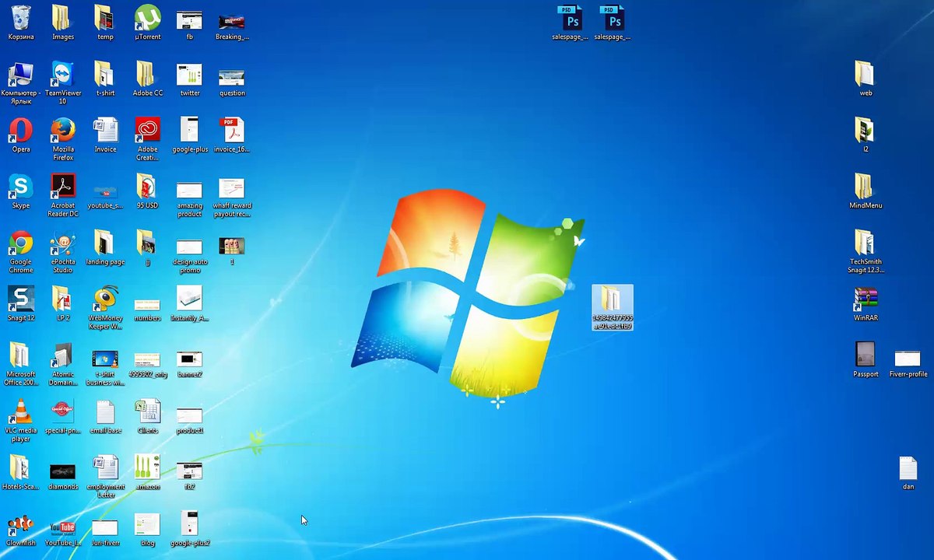Click the TeamViewer 10 shortcut
934x560 pixels.
pyautogui.click(x=63, y=82)
